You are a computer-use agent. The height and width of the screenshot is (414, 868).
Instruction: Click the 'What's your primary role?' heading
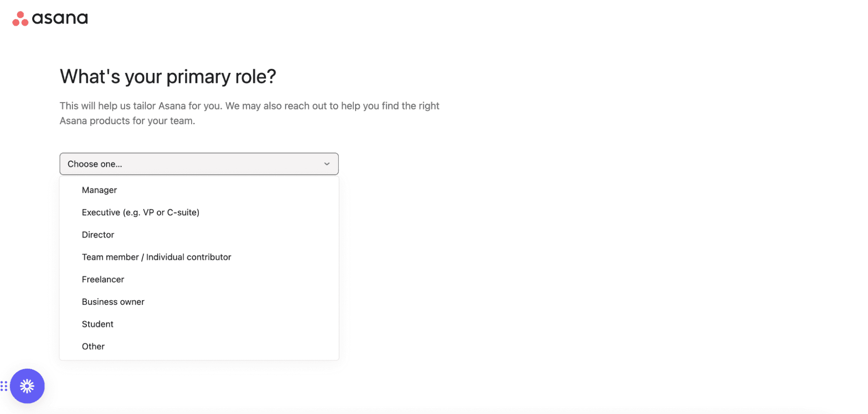pyautogui.click(x=168, y=76)
